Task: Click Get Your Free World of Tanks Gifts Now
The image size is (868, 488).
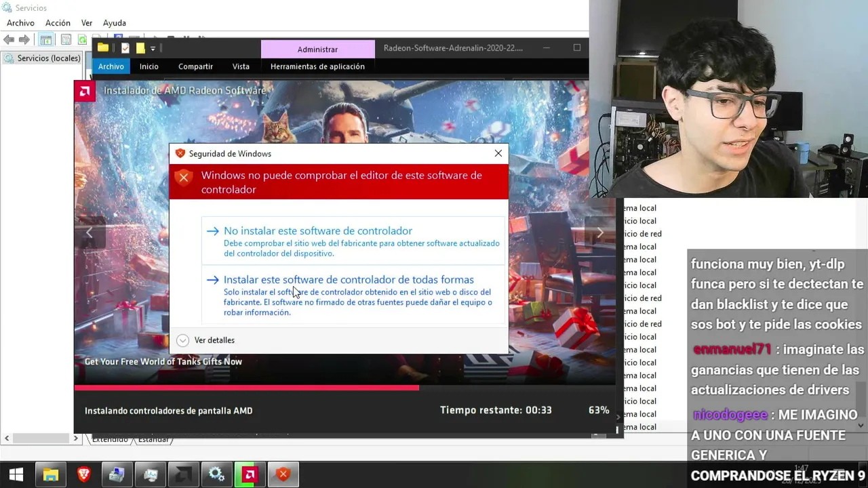Action: click(x=163, y=361)
